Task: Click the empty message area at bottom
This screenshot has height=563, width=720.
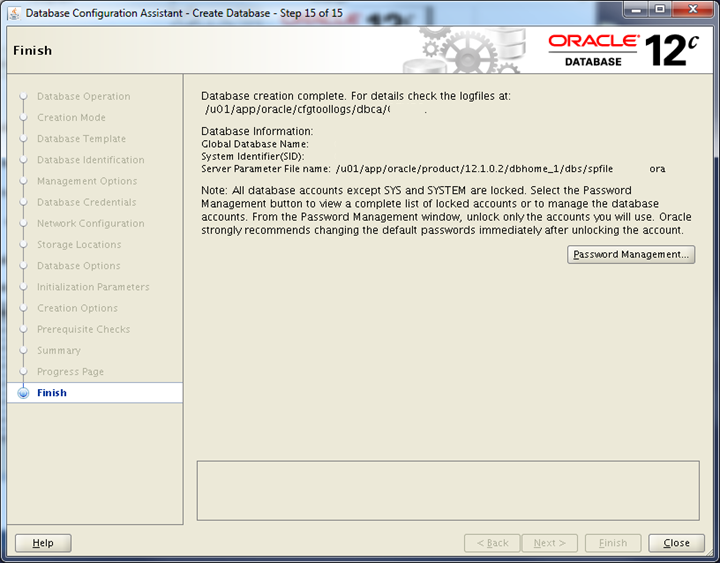Action: (448, 490)
